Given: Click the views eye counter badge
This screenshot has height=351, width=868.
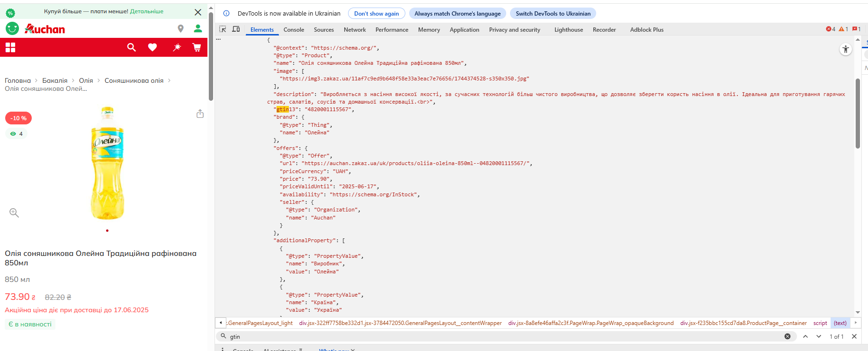Looking at the screenshot, I should click(x=17, y=134).
